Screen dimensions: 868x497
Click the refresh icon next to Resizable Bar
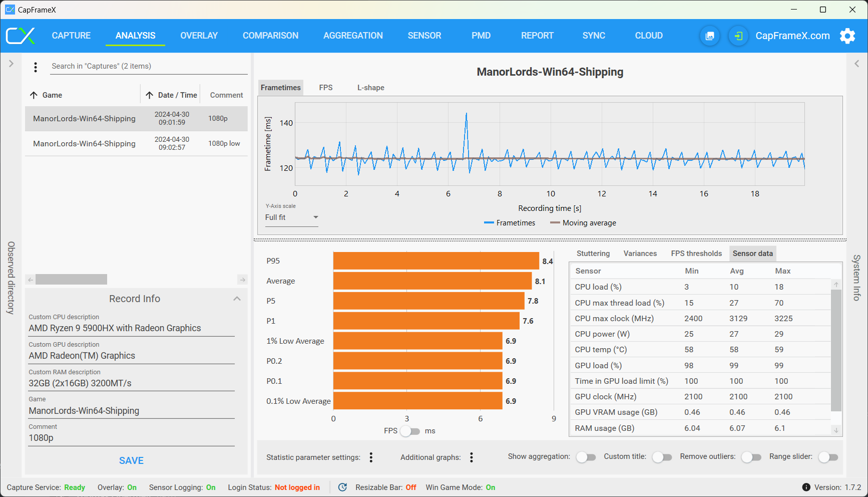(342, 487)
